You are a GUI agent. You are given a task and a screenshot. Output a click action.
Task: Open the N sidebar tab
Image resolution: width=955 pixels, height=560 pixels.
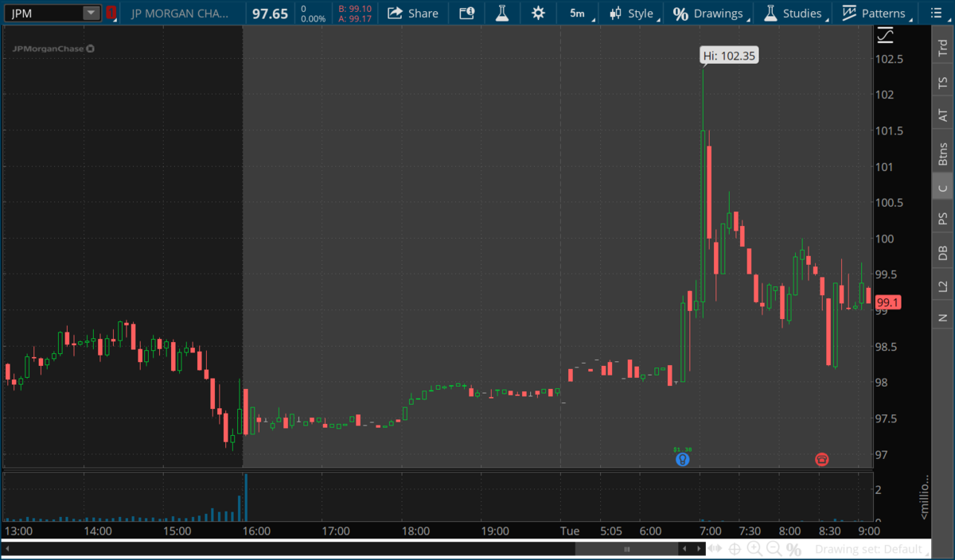[943, 317]
